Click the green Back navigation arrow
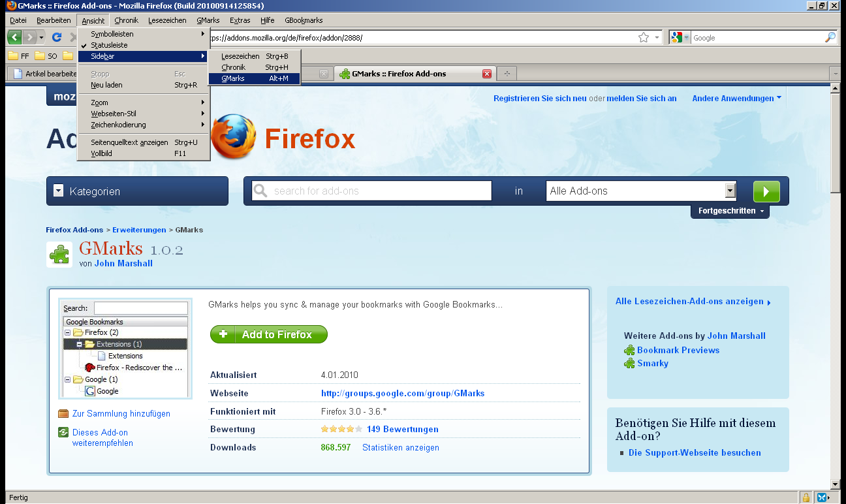 point(15,37)
